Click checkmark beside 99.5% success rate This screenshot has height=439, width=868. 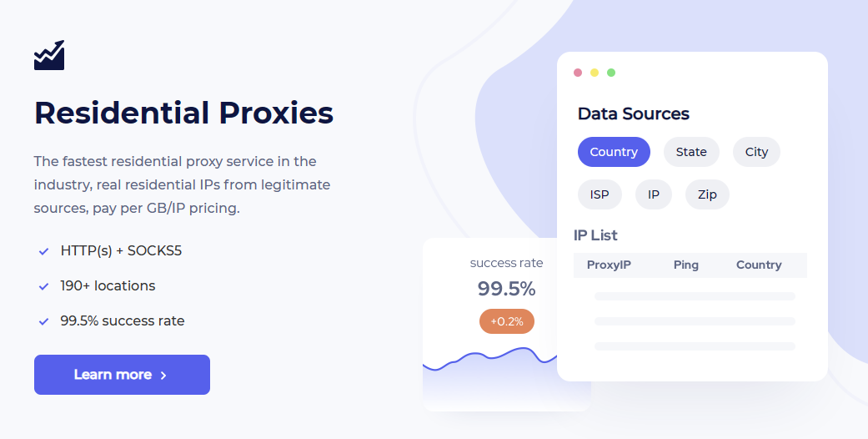click(x=43, y=321)
